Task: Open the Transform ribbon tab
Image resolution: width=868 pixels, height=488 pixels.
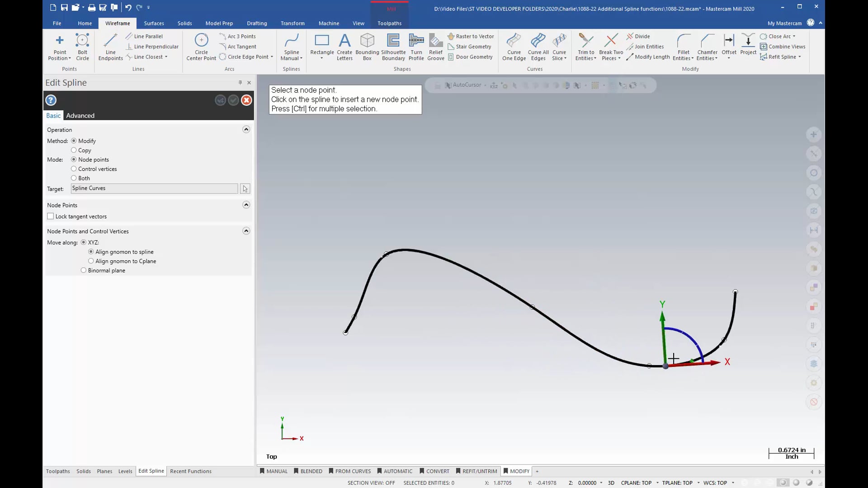Action: click(x=292, y=23)
